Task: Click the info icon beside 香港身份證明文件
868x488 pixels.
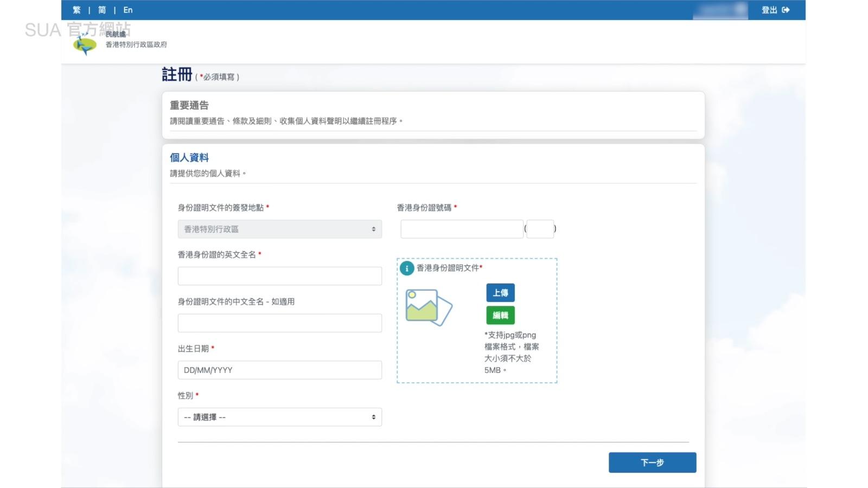Action: (406, 268)
